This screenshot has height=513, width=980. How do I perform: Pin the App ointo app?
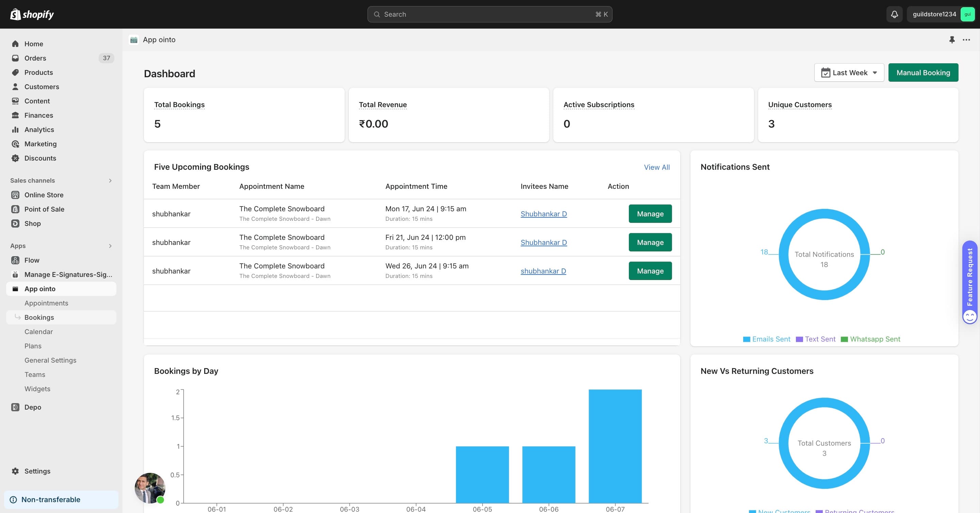coord(952,39)
